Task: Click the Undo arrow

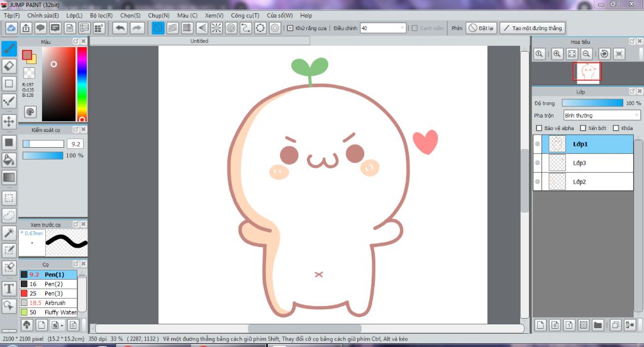Action: (x=120, y=28)
